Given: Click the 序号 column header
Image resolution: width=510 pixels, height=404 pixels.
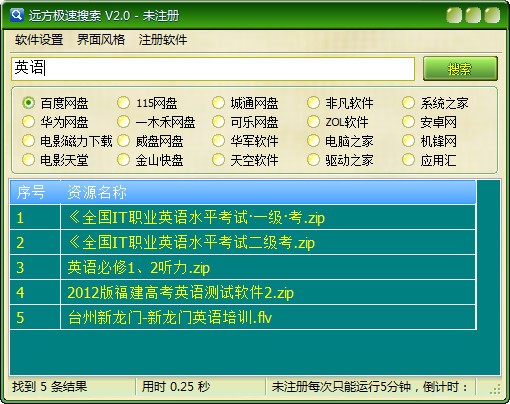Looking at the screenshot, I should (x=35, y=192).
